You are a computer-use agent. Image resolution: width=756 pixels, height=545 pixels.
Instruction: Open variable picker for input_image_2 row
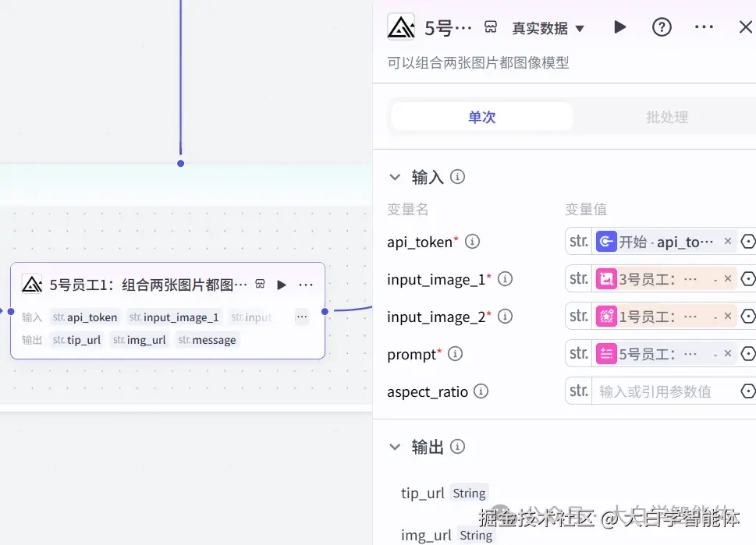[748, 316]
